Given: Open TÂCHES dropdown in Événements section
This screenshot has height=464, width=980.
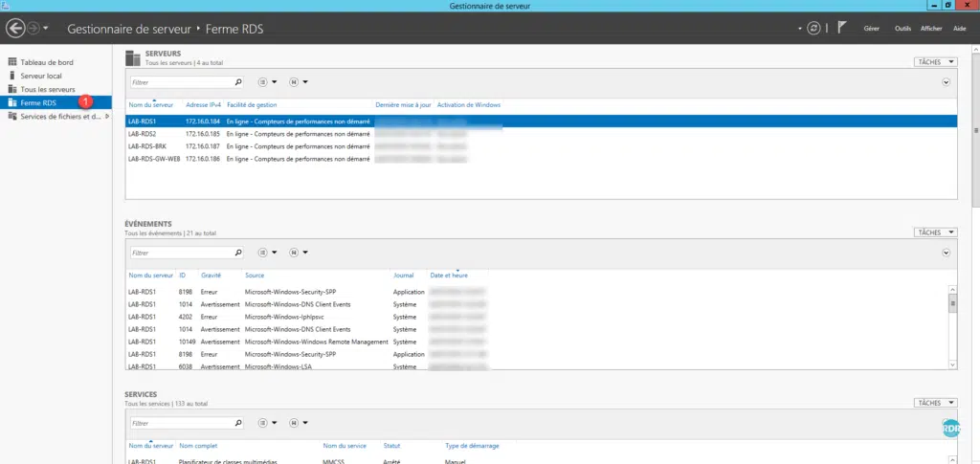Looking at the screenshot, I should click(x=935, y=232).
